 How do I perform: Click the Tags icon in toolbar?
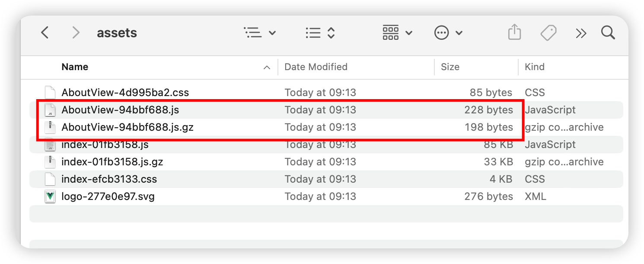tap(548, 32)
